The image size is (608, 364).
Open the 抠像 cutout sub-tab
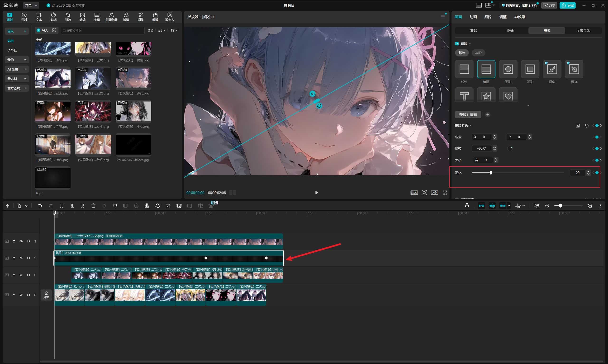pos(510,31)
